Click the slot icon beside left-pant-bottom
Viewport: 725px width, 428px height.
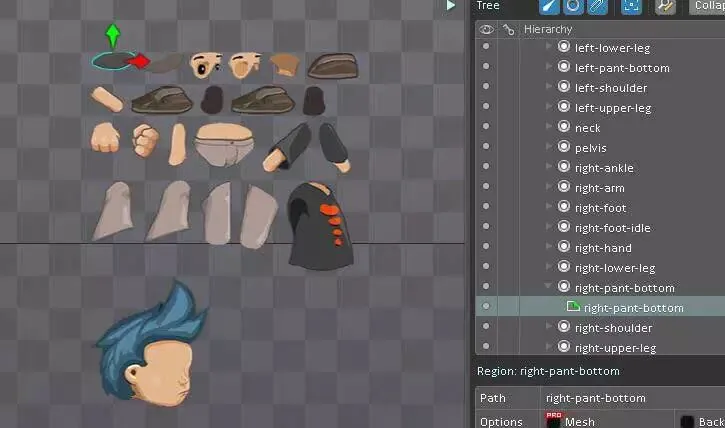pos(564,67)
